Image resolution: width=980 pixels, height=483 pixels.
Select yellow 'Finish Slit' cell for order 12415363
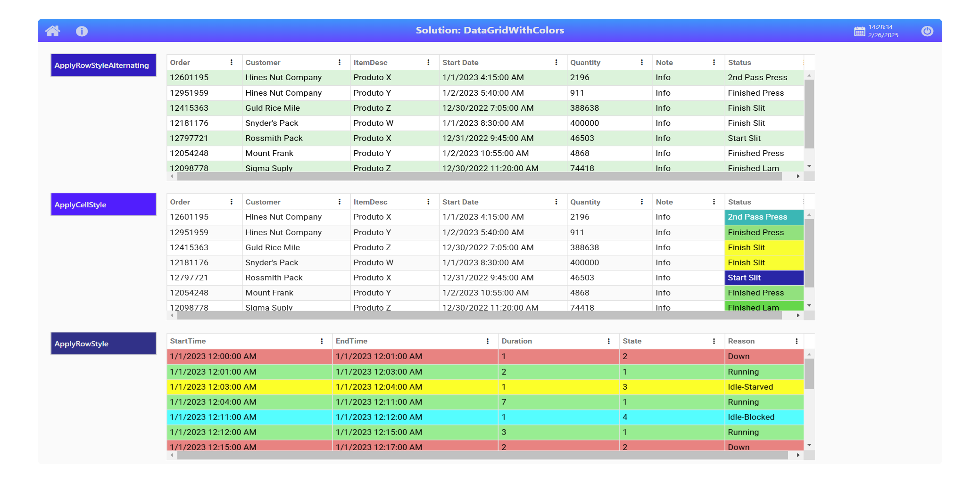[764, 247]
